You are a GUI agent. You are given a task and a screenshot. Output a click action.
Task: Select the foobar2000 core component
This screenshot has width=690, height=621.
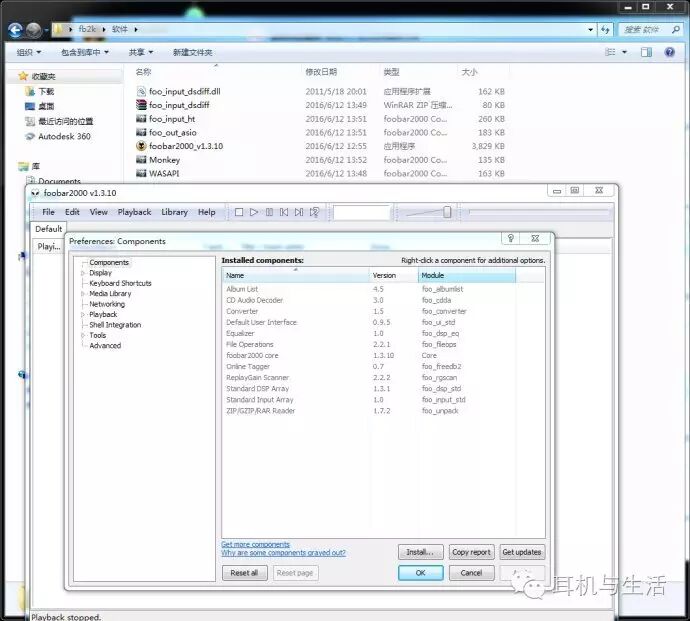coord(383,355)
